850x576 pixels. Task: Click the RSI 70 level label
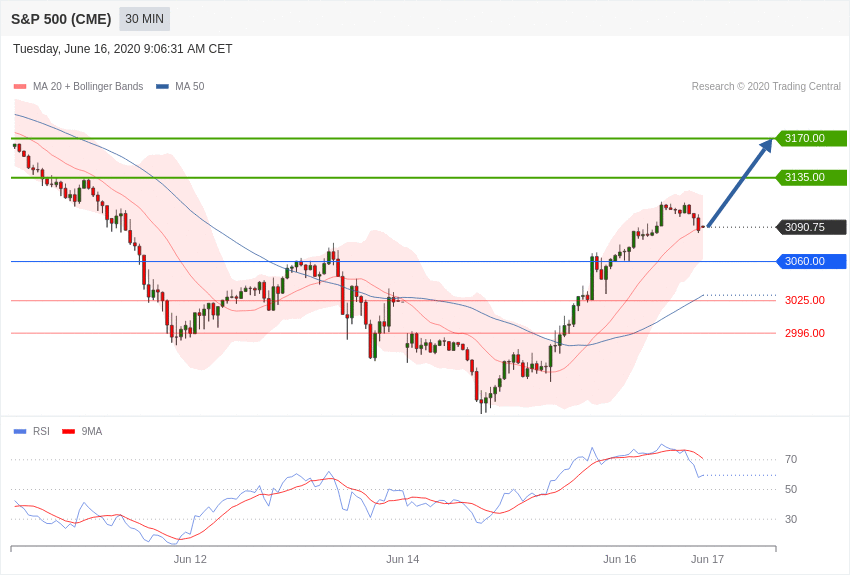tap(791, 459)
